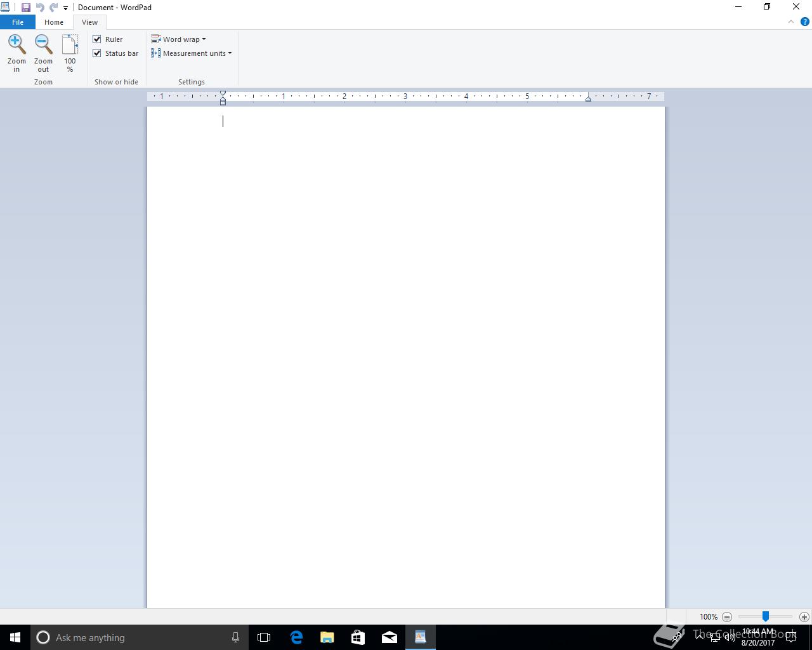This screenshot has width=812, height=650.
Task: Switch to the Home tab
Action: tap(54, 22)
